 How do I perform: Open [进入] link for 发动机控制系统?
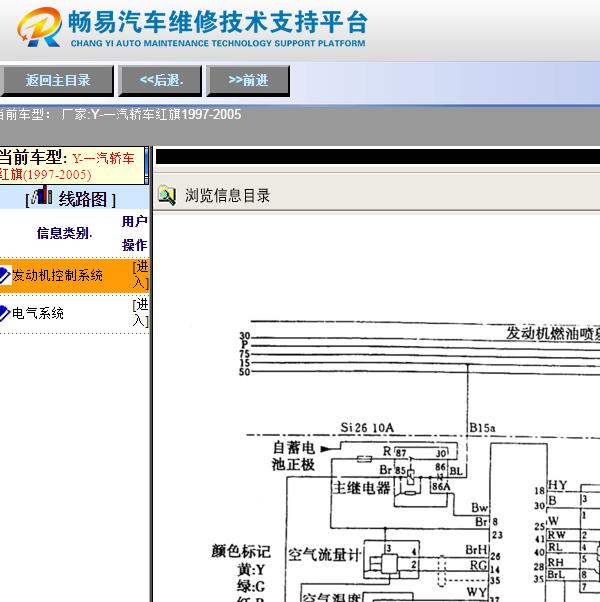140,275
